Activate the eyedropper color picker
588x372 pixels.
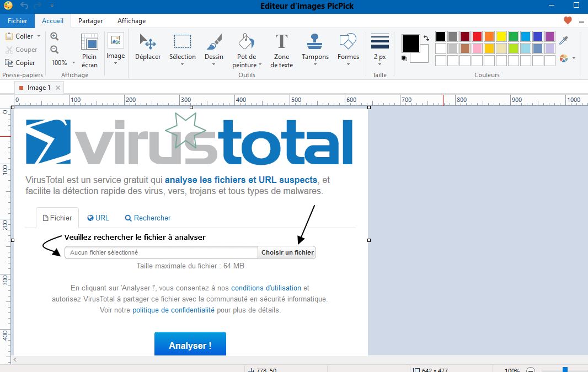[x=563, y=40]
